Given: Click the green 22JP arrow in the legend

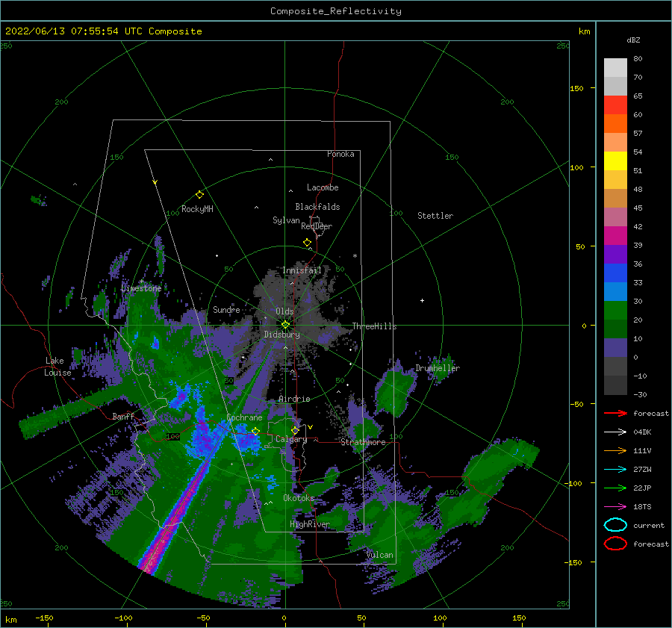Looking at the screenshot, I should click(615, 488).
